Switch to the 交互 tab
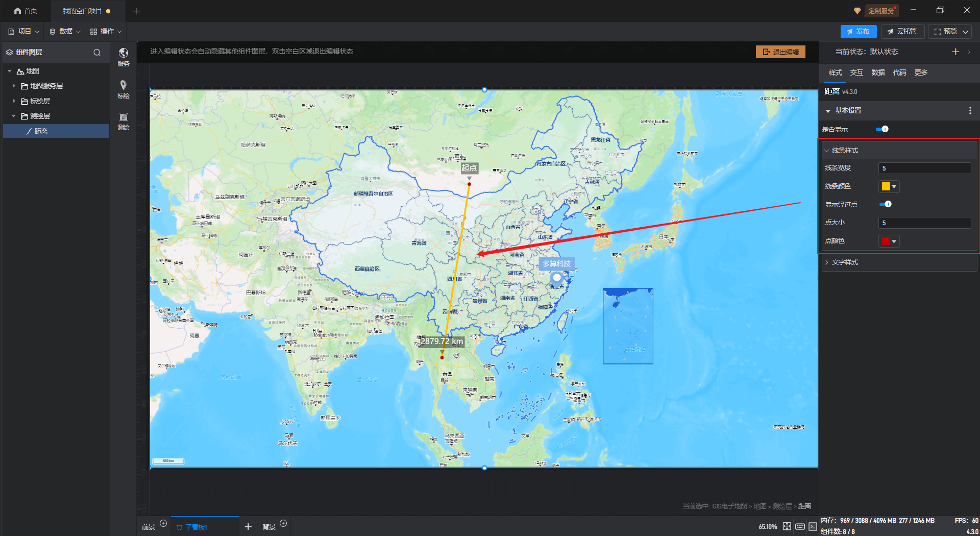The width and height of the screenshot is (980, 536). point(856,72)
